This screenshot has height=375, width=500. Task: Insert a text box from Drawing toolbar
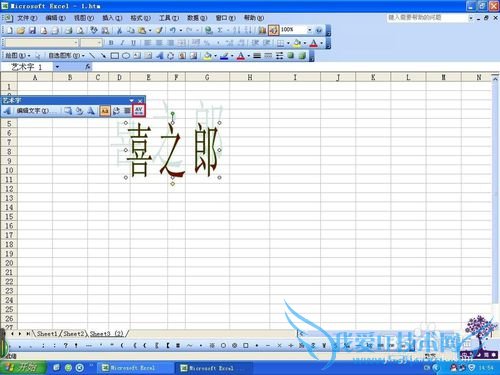pos(137,56)
